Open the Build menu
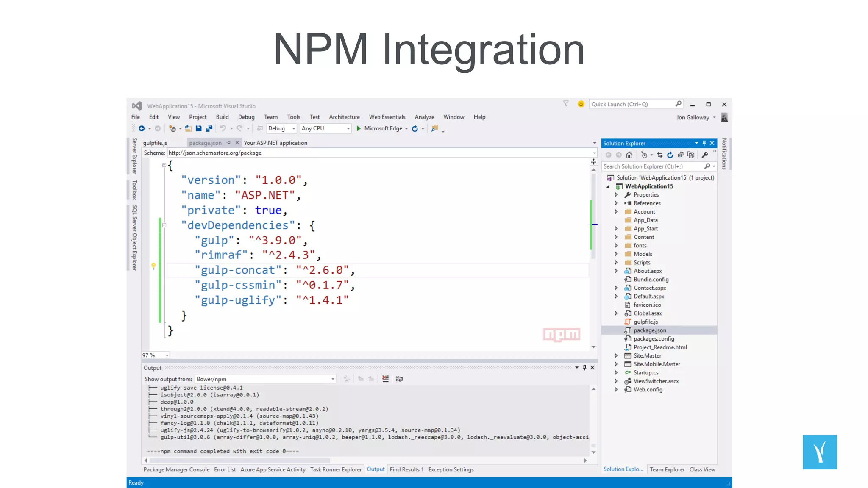868x488 pixels. 222,117
